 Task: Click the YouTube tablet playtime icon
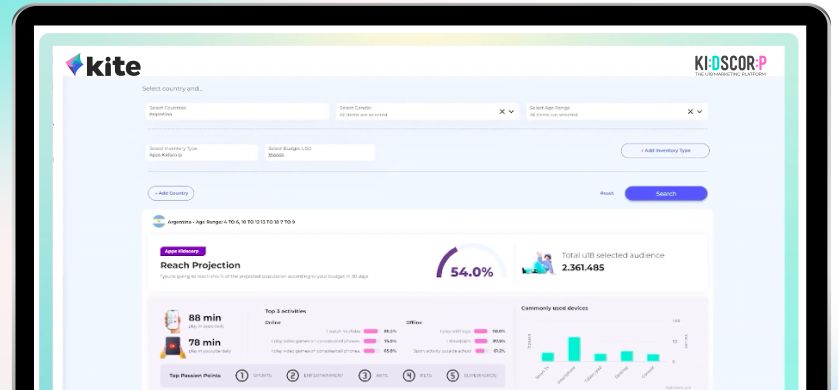pos(172,347)
